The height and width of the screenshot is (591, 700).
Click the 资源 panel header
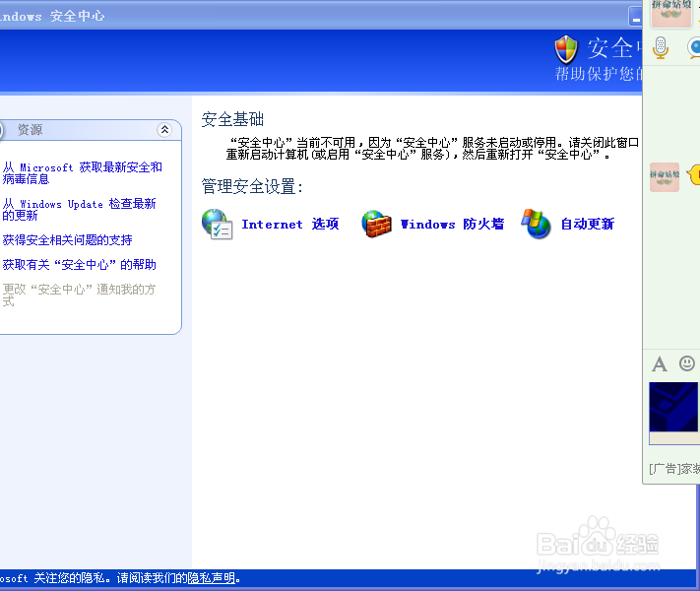point(90,130)
